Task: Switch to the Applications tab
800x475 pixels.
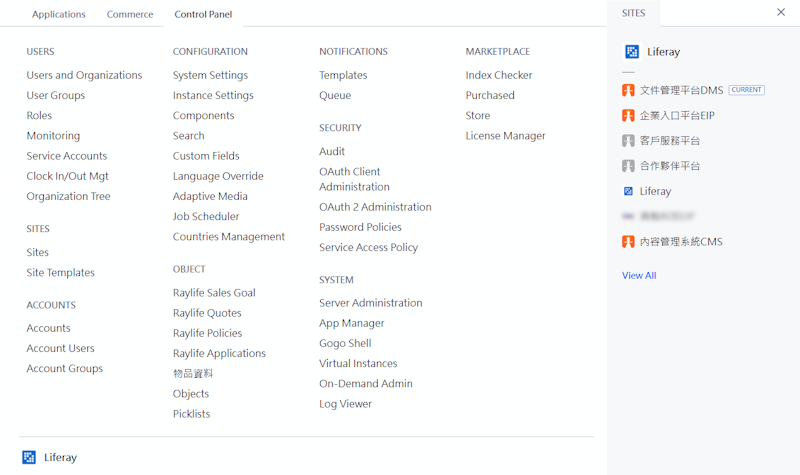Action: point(59,14)
